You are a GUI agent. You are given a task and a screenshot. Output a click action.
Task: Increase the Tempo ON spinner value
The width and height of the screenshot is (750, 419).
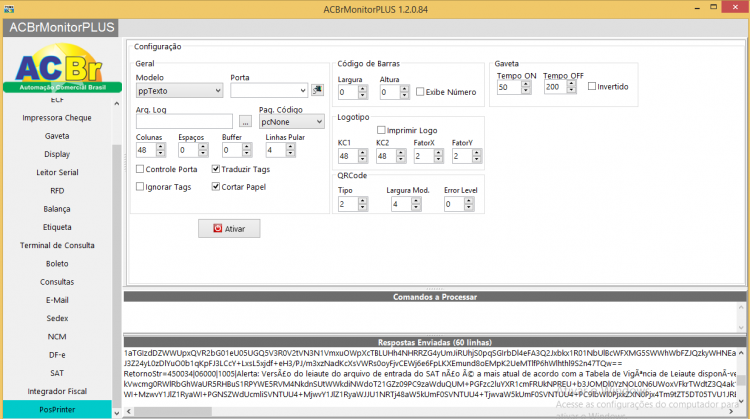point(526,84)
